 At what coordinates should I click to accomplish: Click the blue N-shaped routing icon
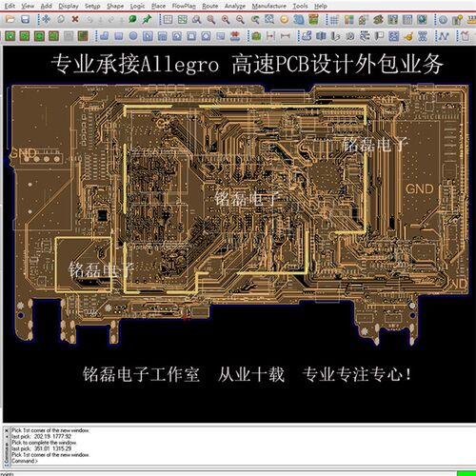[444, 36]
